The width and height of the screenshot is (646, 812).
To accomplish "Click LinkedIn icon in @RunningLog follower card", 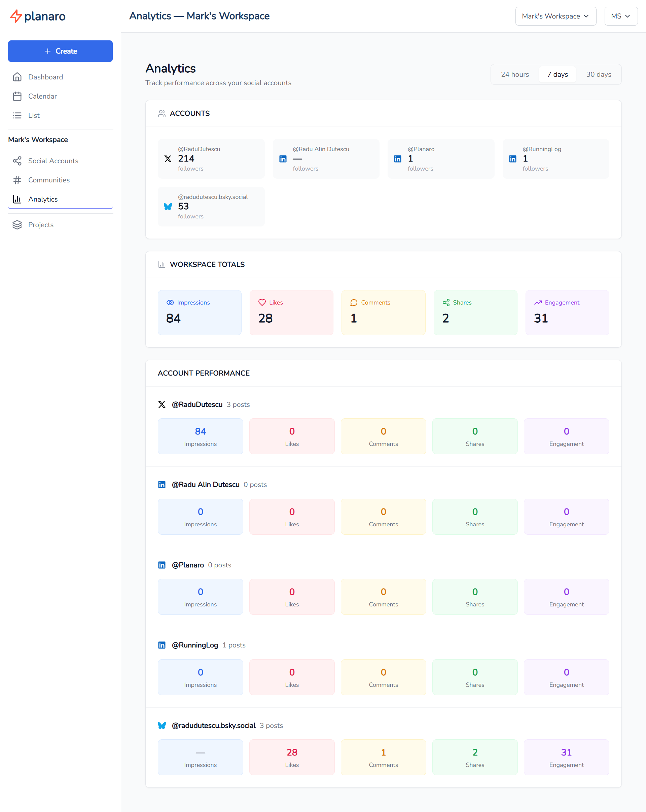I will tap(512, 159).
